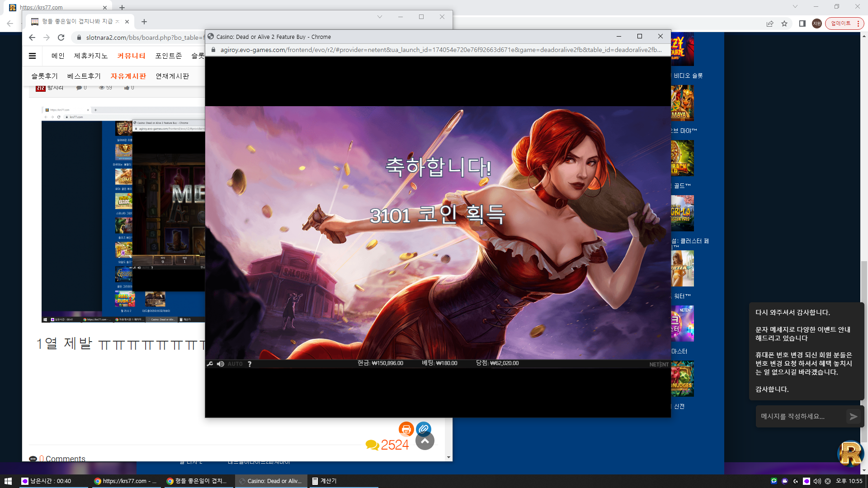Open the Windows Start menu
Screen dimensions: 868x488
pyautogui.click(x=8, y=481)
